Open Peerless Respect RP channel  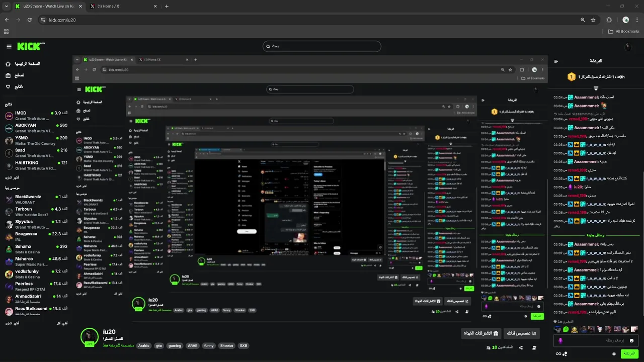coord(36,287)
